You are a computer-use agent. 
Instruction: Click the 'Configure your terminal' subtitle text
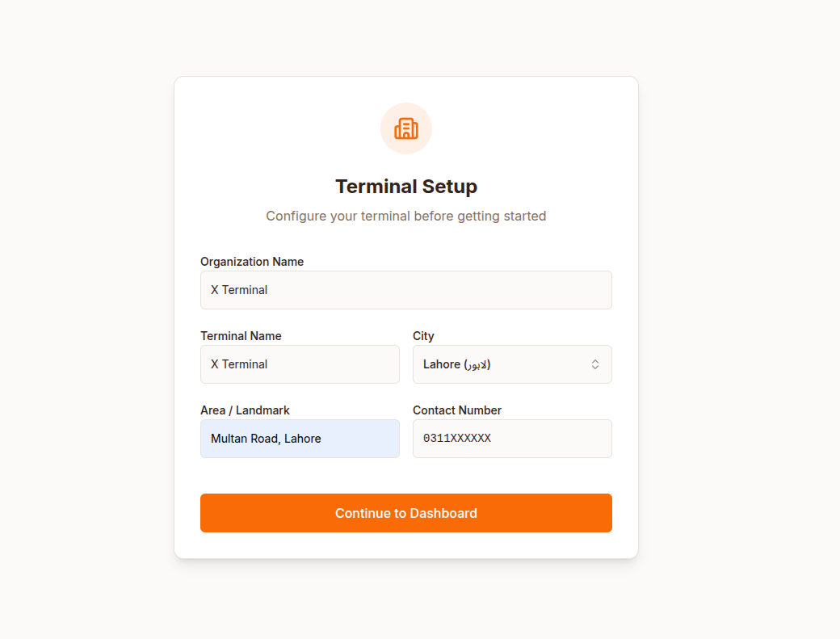click(406, 216)
